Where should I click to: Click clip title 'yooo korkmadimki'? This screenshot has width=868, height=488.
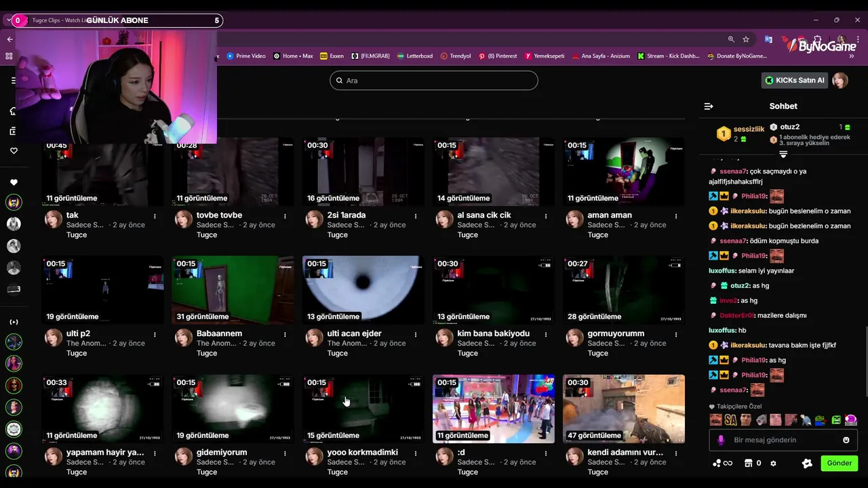click(362, 452)
